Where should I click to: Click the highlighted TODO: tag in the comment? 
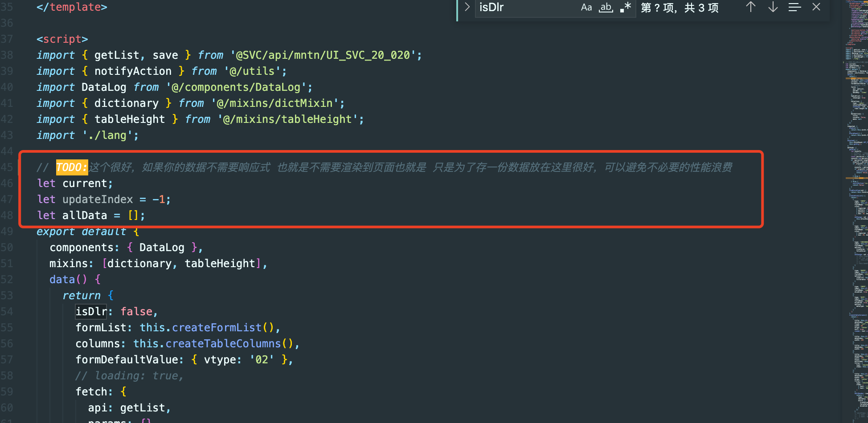pyautogui.click(x=72, y=167)
